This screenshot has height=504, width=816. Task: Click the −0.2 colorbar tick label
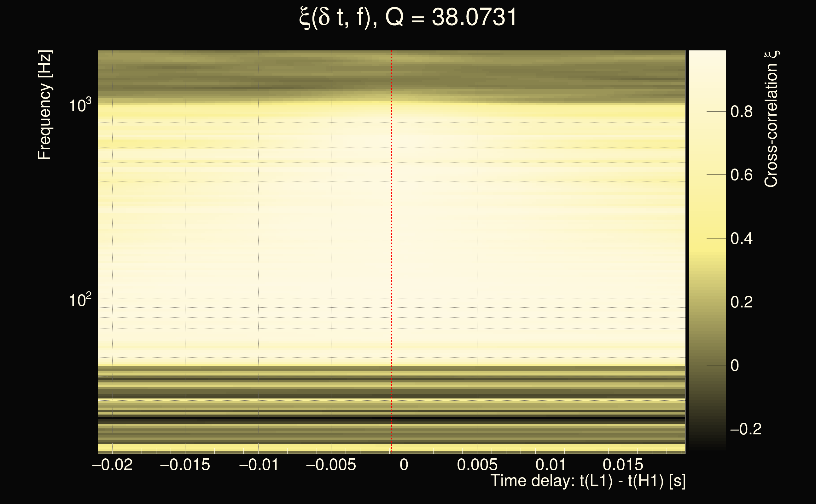coord(746,429)
